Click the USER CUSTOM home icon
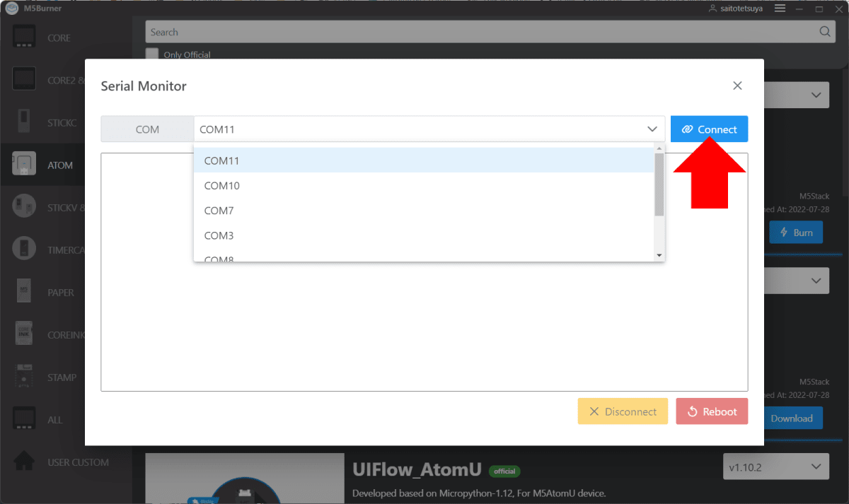 coord(24,460)
